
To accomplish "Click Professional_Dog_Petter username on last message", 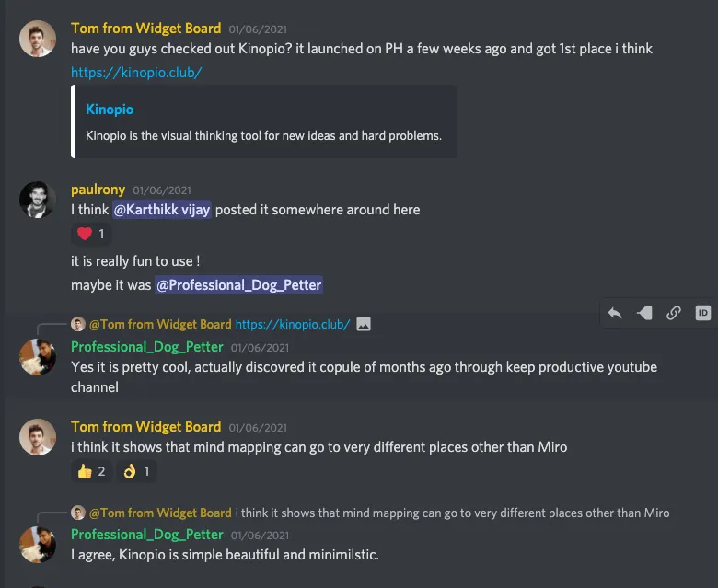I will [x=147, y=535].
